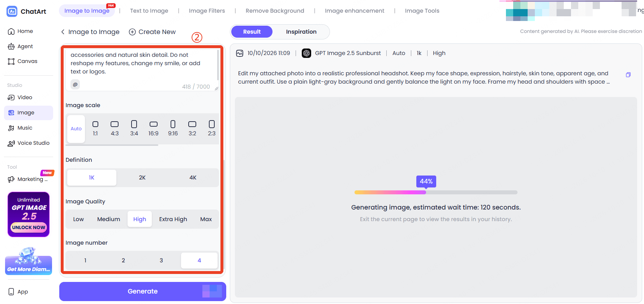644x304 pixels.
Task: Open the Image enhancement tab
Action: [x=355, y=11]
